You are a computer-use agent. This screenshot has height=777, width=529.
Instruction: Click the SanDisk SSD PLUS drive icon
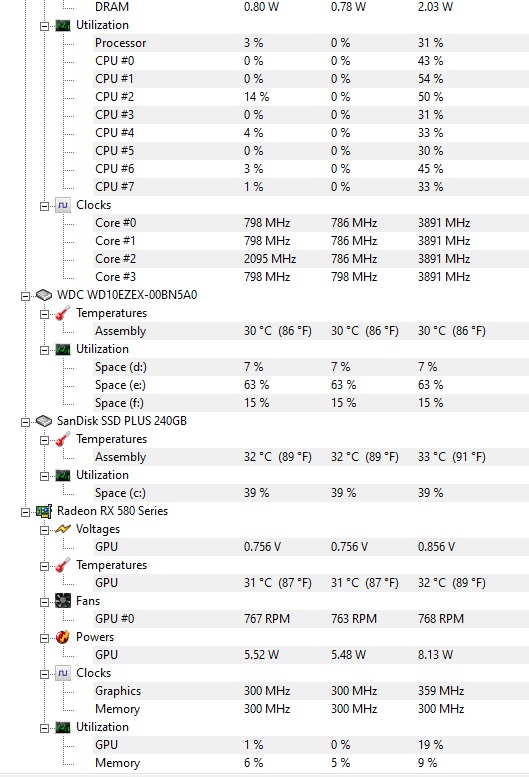[x=44, y=421]
